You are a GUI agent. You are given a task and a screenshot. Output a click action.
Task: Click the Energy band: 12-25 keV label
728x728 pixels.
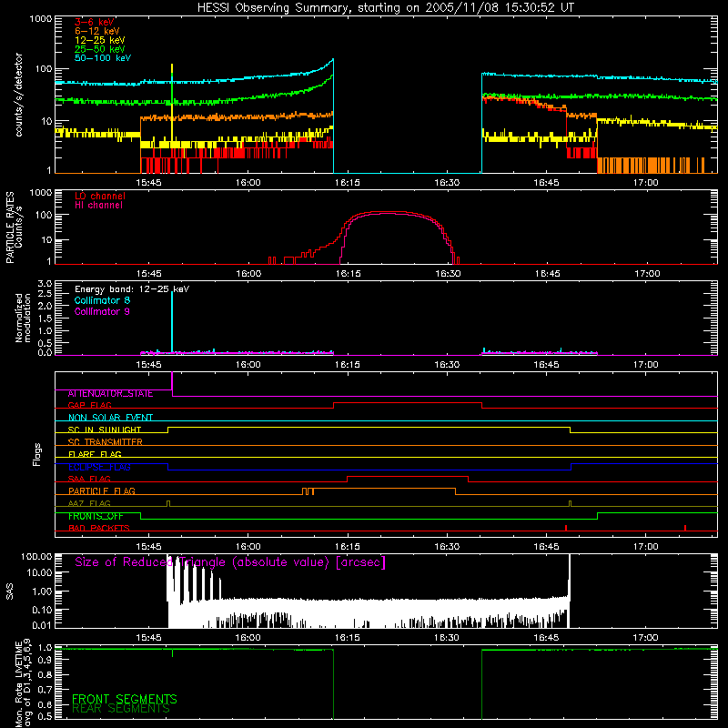click(x=132, y=289)
